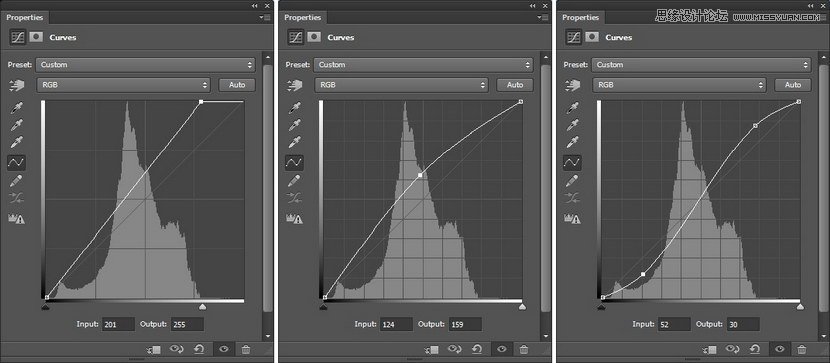Toggle layer visibility eye in Input 124 panel
The width and height of the screenshot is (830, 363).
pos(502,349)
